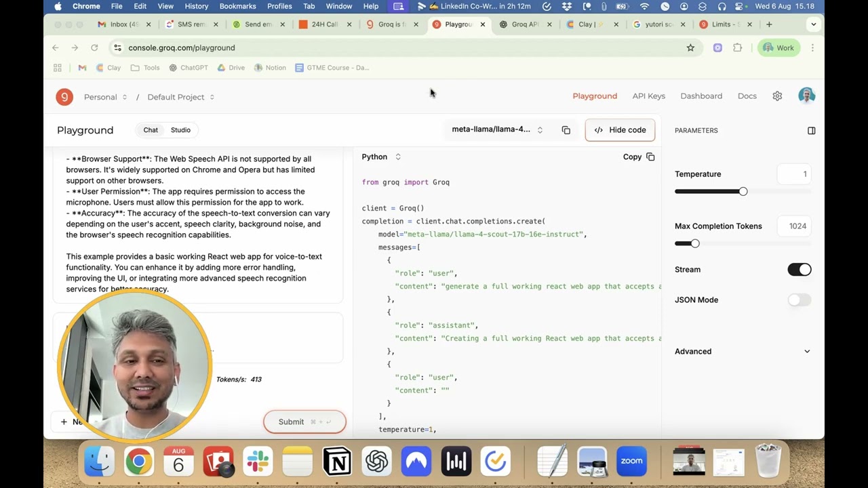This screenshot has height=488, width=868.
Task: Go to the Playground nav tab
Action: (x=595, y=96)
